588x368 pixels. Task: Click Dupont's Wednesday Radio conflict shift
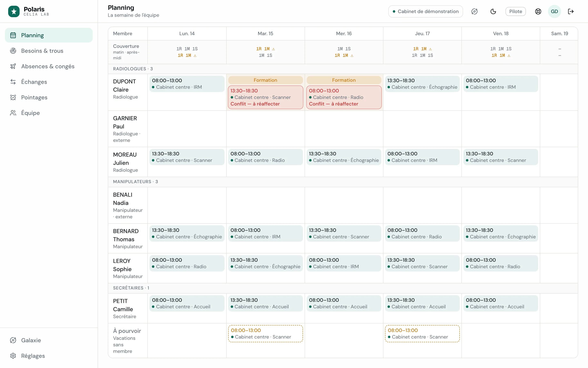tap(344, 97)
